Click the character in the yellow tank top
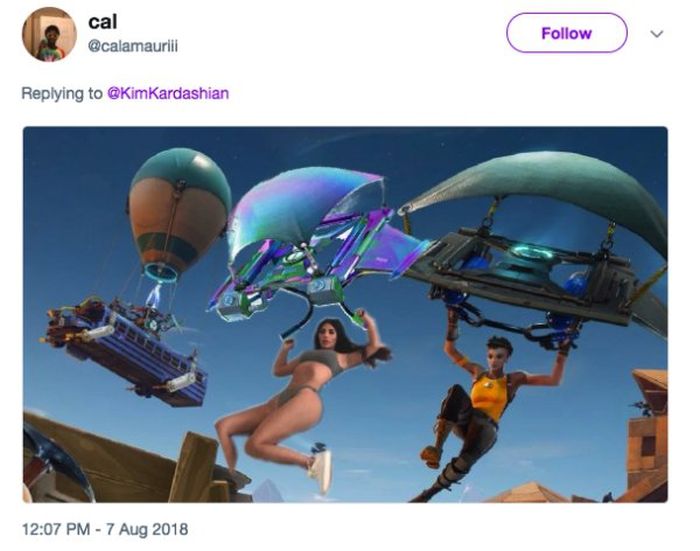 click(x=489, y=411)
